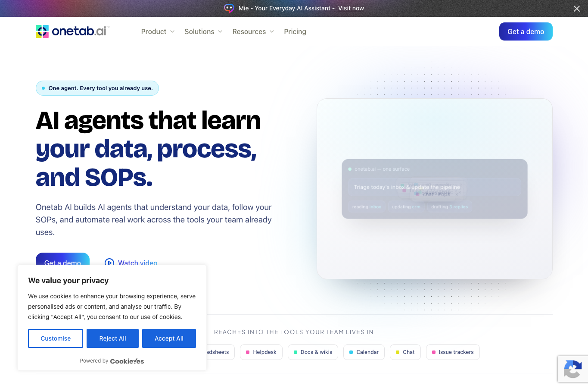Open the Customise cookie settings

click(x=56, y=338)
